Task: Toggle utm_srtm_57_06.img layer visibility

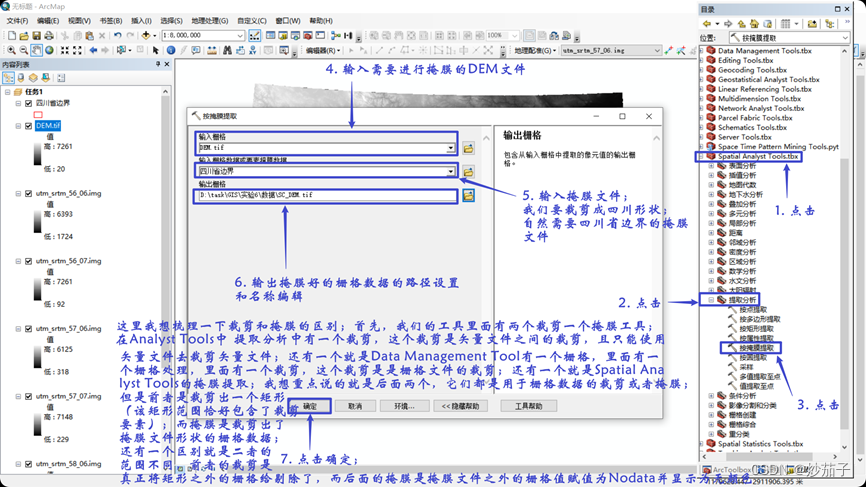Action: (x=29, y=329)
